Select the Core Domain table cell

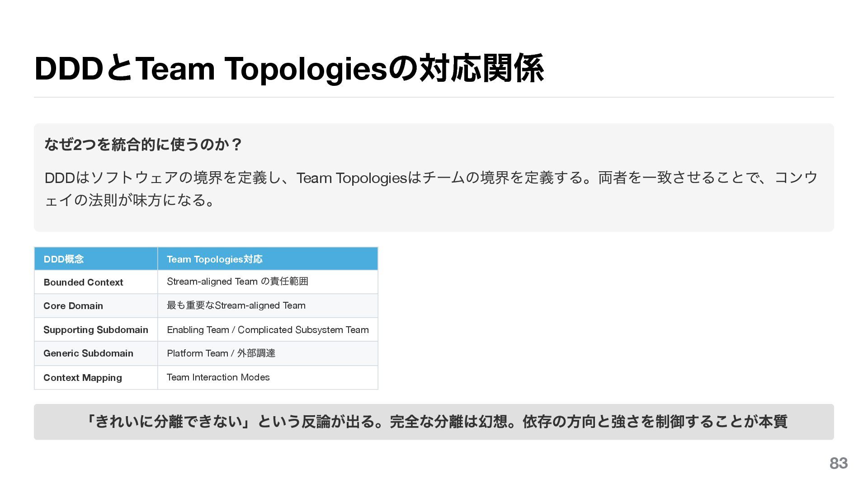coord(73,306)
